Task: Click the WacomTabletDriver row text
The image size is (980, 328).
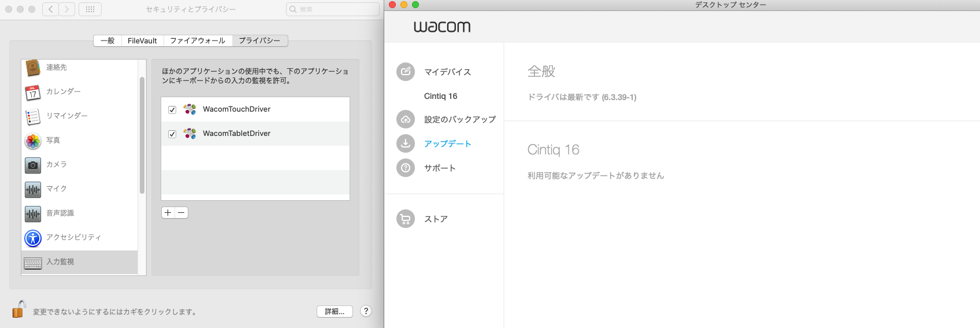Action: tap(236, 133)
